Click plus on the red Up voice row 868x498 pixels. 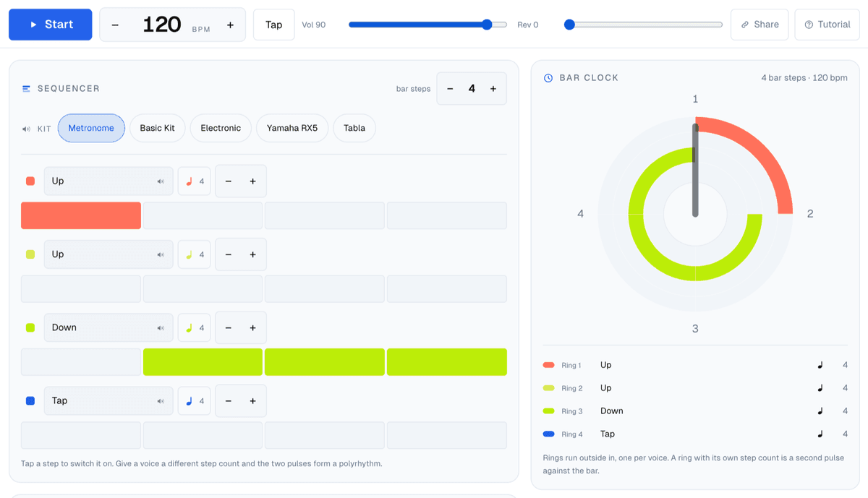point(252,181)
